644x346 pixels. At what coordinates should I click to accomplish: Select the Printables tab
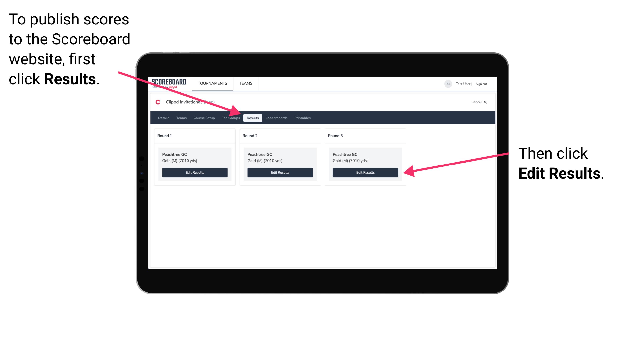[x=302, y=118]
